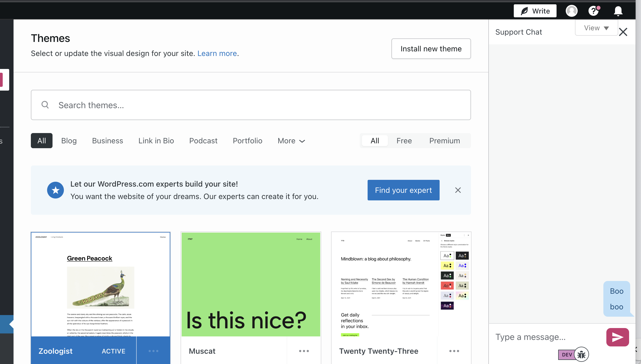
Task: Expand the More categories dropdown
Action: (x=291, y=141)
